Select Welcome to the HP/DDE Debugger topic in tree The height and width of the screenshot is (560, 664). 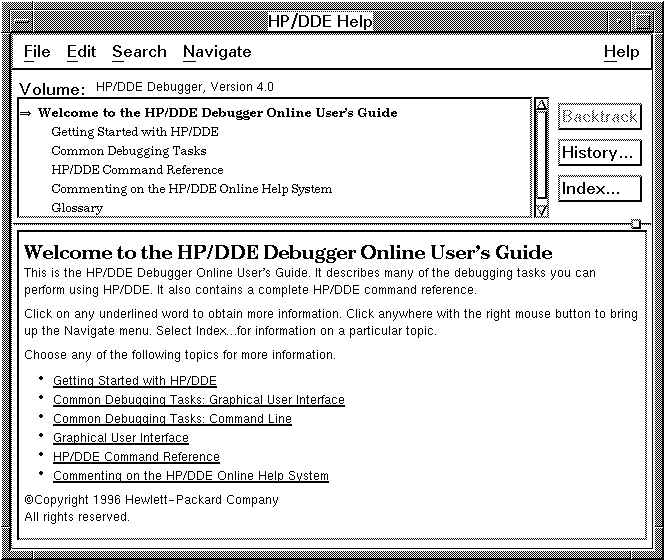click(218, 113)
